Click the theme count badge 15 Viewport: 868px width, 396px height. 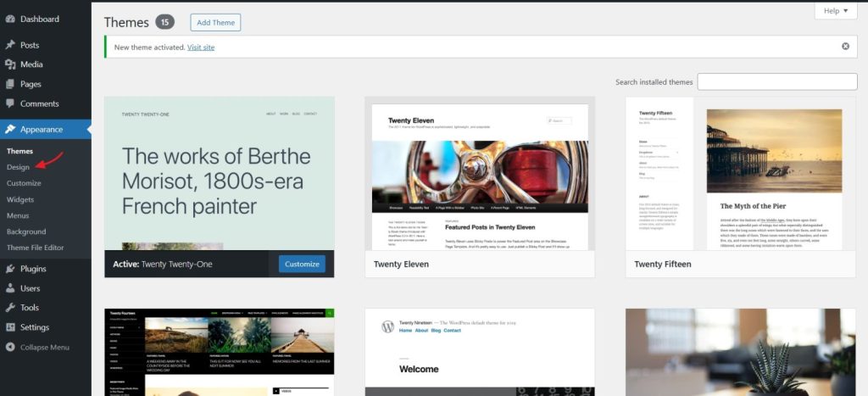pyautogui.click(x=165, y=22)
